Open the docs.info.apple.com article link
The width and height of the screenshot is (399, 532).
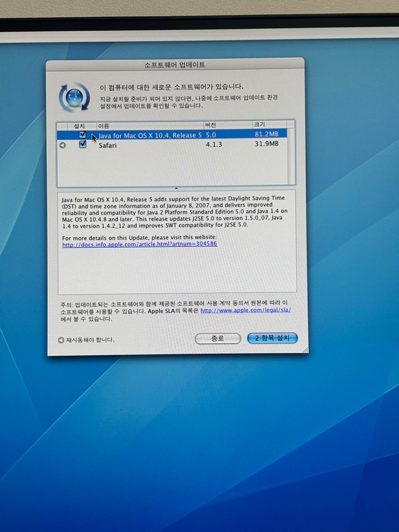point(140,244)
